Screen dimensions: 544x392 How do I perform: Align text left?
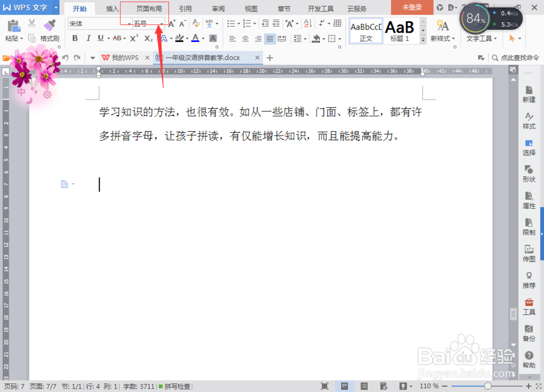click(x=232, y=39)
